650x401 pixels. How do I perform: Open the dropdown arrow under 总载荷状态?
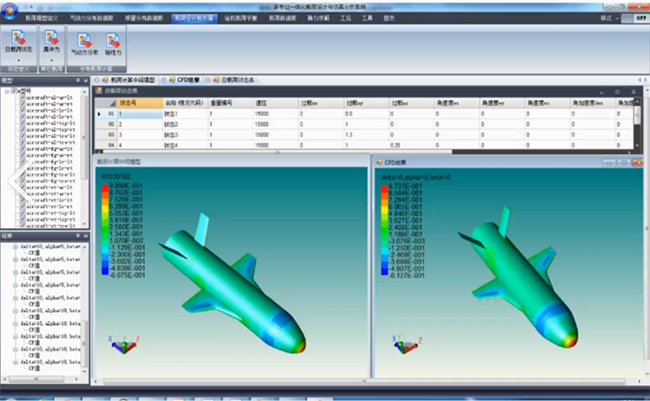click(19, 59)
